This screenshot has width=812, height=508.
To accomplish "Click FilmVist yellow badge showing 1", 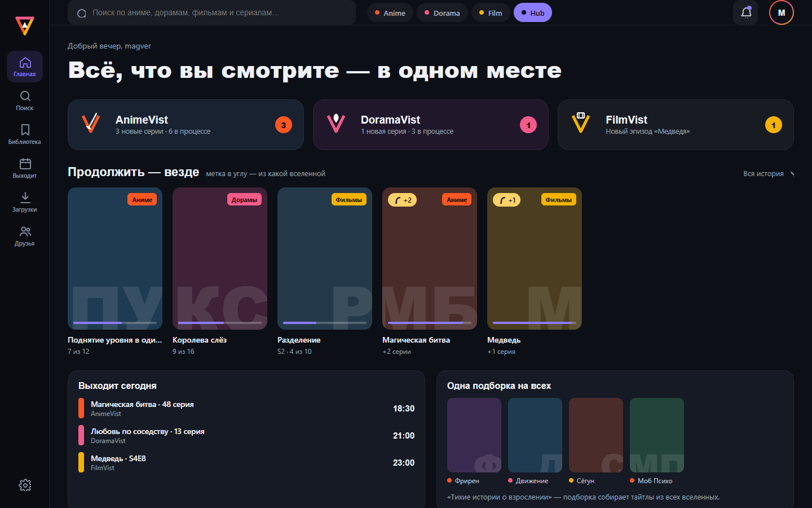I will point(774,125).
